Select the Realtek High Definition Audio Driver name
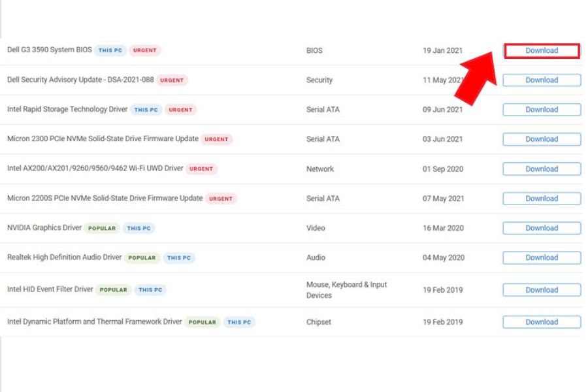 click(64, 257)
